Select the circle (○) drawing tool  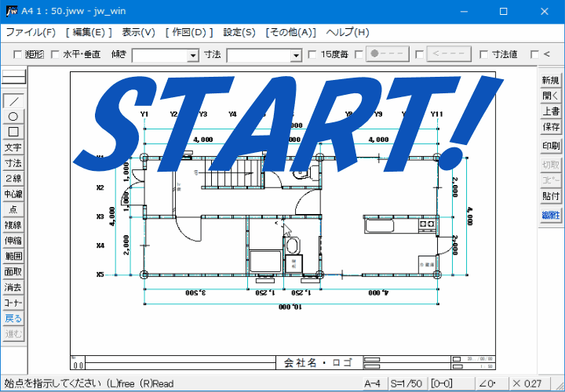coord(13,116)
